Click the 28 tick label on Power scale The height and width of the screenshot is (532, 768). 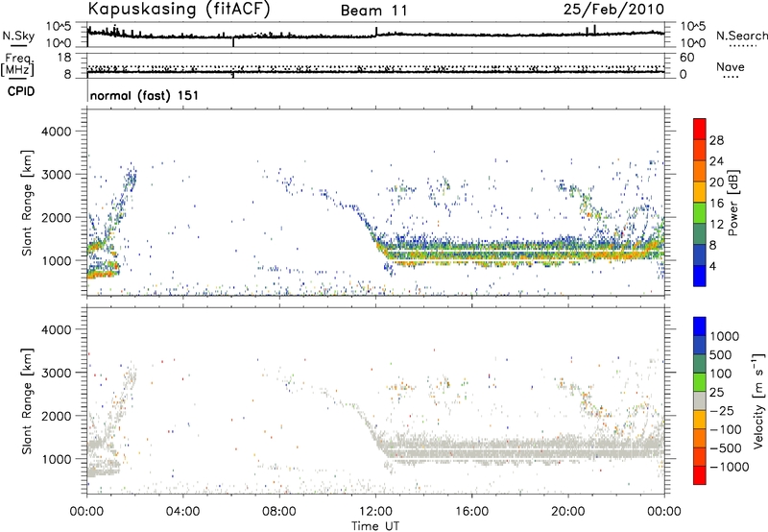tap(716, 140)
